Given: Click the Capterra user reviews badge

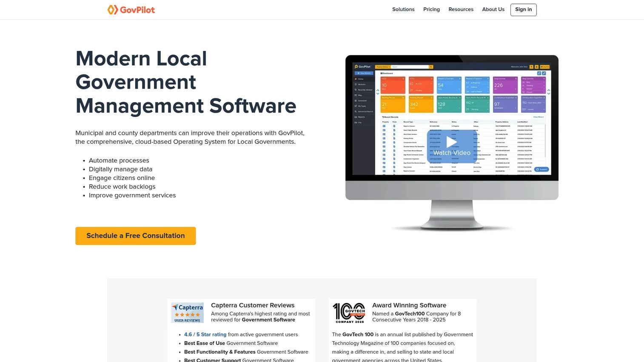Looking at the screenshot, I should click(188, 313).
